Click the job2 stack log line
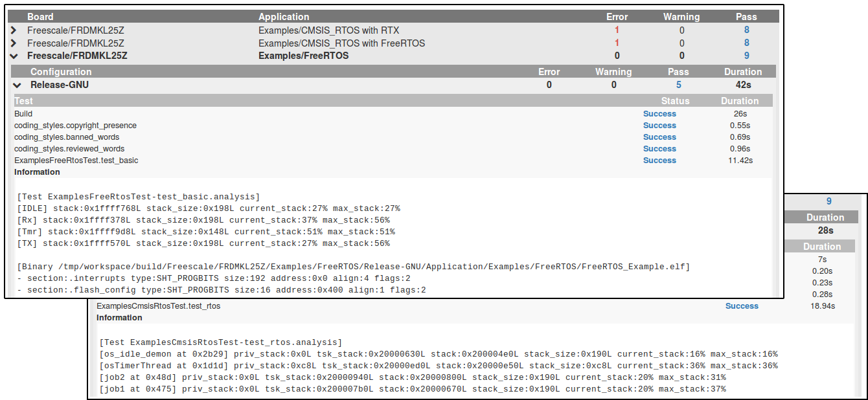868x400 pixels. pos(413,377)
